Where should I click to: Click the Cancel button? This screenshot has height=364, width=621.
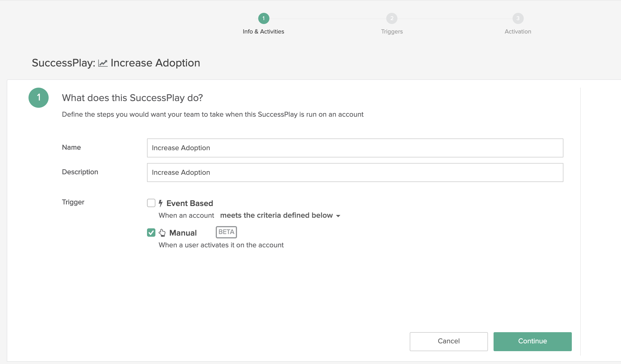click(x=449, y=341)
